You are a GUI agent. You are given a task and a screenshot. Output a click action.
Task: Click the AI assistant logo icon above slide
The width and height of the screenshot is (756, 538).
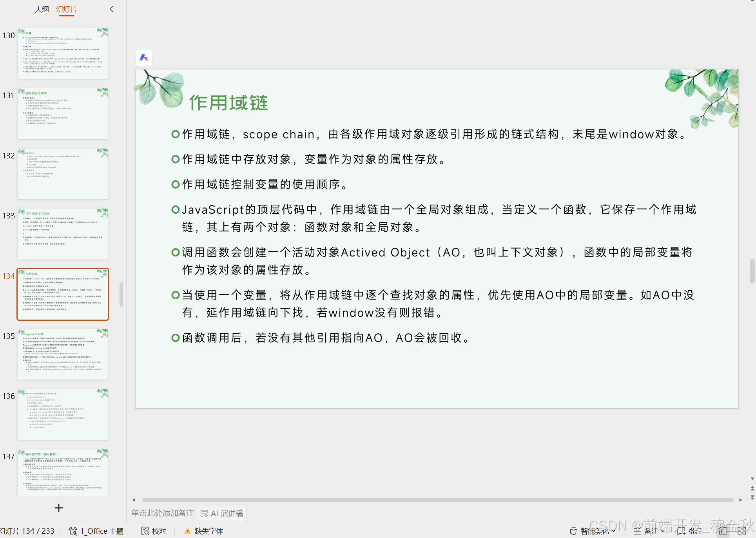click(144, 58)
